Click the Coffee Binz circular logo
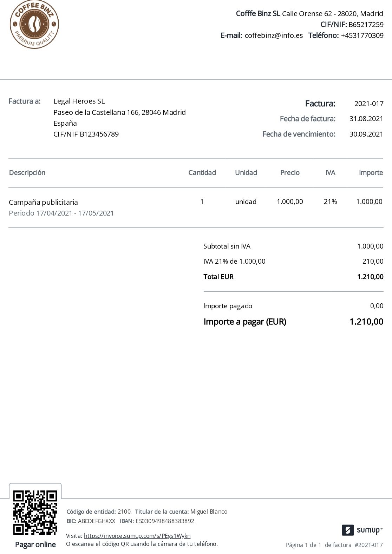This screenshot has width=392, height=554. (x=34, y=25)
